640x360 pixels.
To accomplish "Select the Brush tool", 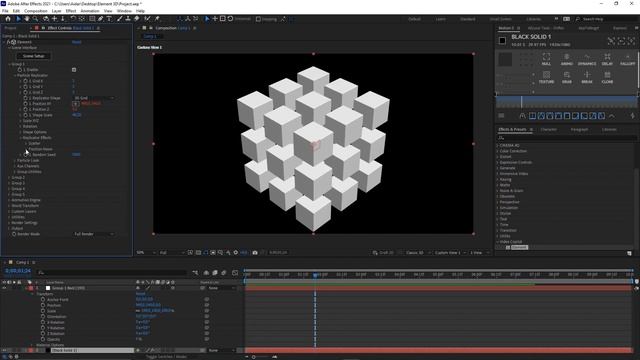I will [120, 19].
